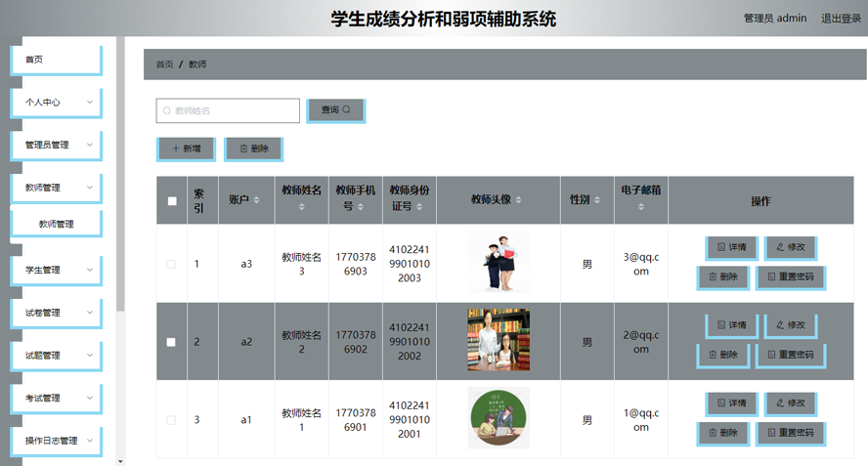
Task: Open 详情 for teacher a1
Action: coord(732,403)
